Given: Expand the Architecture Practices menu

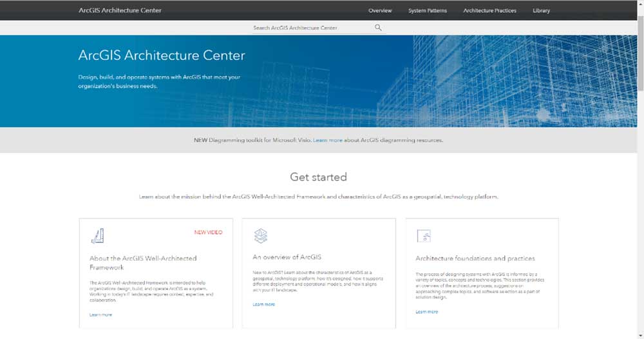Looking at the screenshot, I should pos(489,10).
